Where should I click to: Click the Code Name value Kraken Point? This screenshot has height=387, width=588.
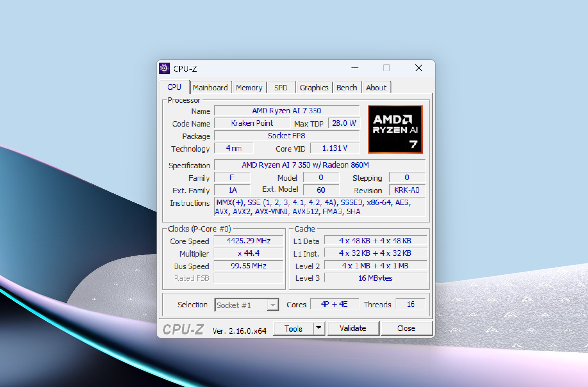[252, 123]
